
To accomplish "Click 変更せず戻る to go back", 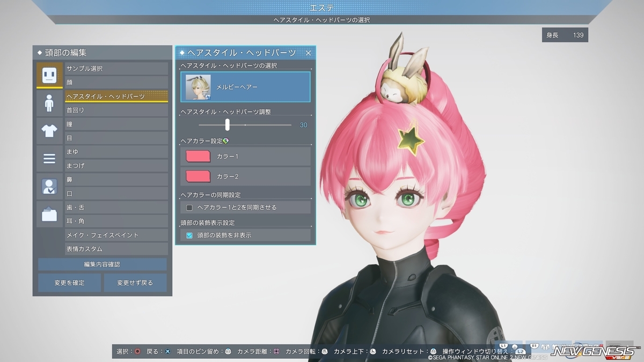I will pyautogui.click(x=135, y=283).
